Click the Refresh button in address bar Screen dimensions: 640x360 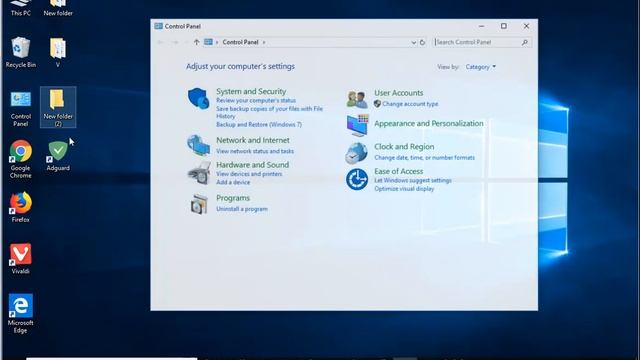click(422, 42)
